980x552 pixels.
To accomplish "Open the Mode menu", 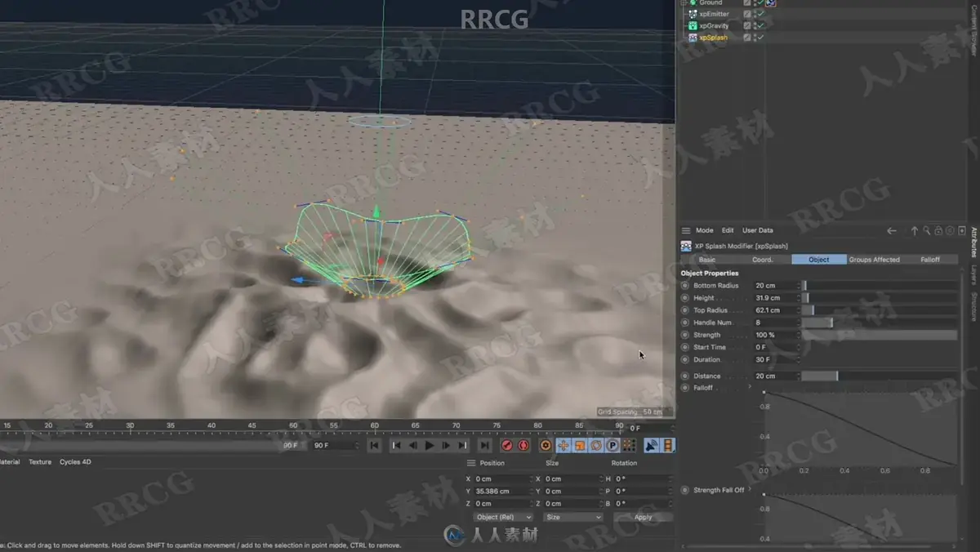I will 704,231.
